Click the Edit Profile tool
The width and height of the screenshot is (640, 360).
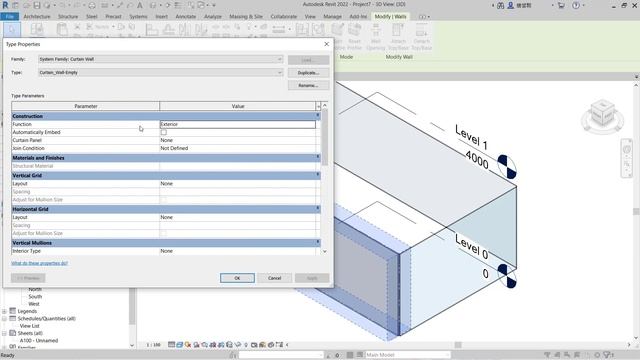click(x=338, y=35)
